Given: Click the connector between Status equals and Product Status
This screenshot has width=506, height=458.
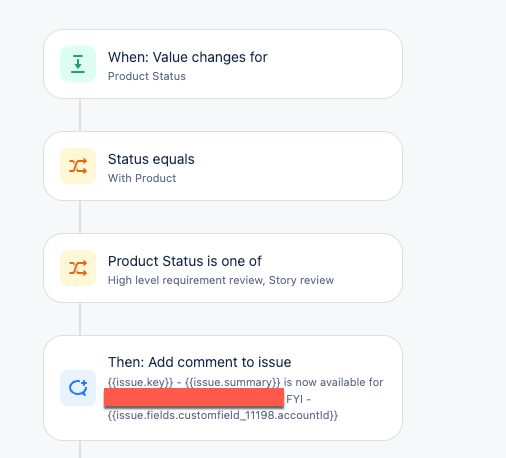Looking at the screenshot, I should tap(80, 217).
